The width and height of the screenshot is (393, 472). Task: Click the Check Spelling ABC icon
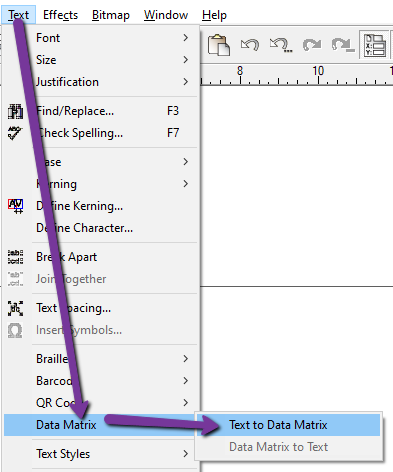click(15, 133)
